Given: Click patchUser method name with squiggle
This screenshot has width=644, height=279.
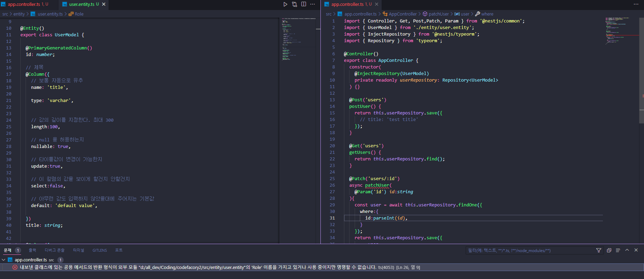Looking at the screenshot, I should pyautogui.click(x=377, y=185).
